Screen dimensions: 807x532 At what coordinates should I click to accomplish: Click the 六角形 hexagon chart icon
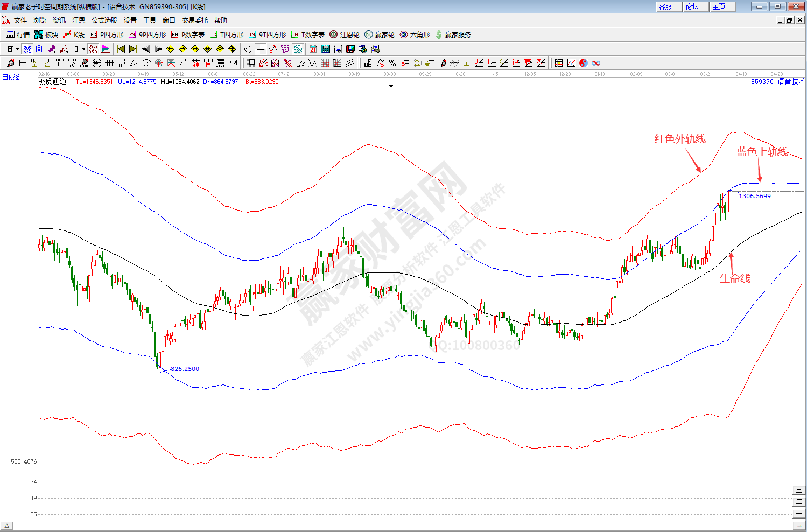(x=415, y=34)
